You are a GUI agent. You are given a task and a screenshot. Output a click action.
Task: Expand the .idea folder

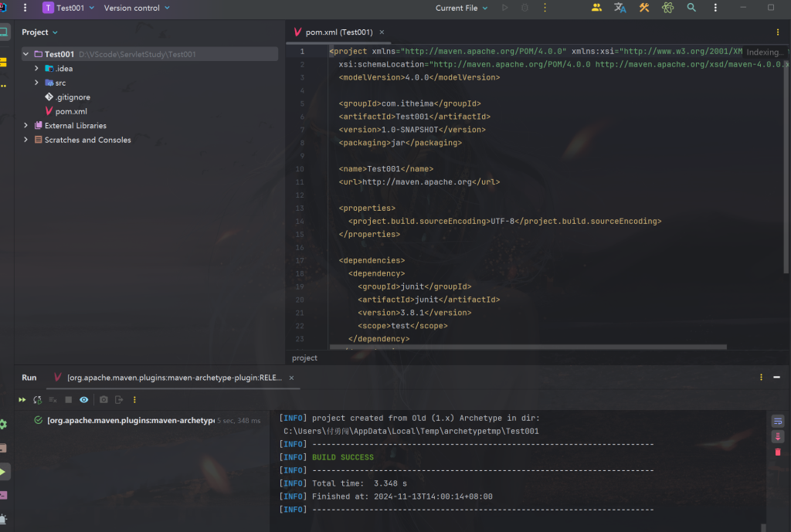point(36,69)
